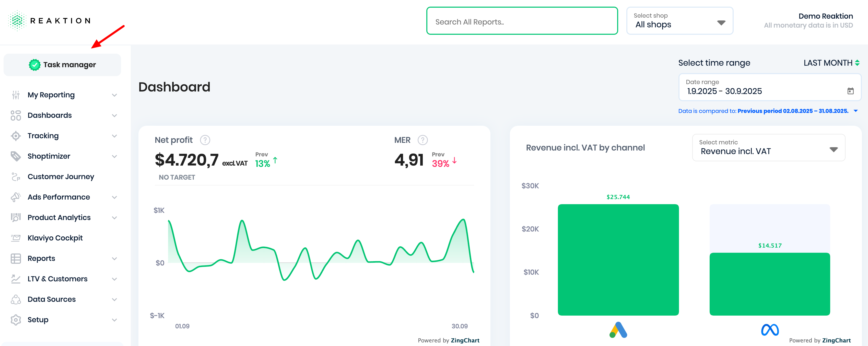Click the Reaktion logo in header

point(49,21)
